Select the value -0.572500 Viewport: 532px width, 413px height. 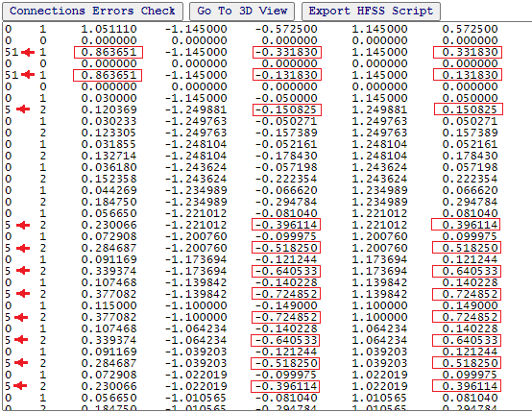coord(286,29)
